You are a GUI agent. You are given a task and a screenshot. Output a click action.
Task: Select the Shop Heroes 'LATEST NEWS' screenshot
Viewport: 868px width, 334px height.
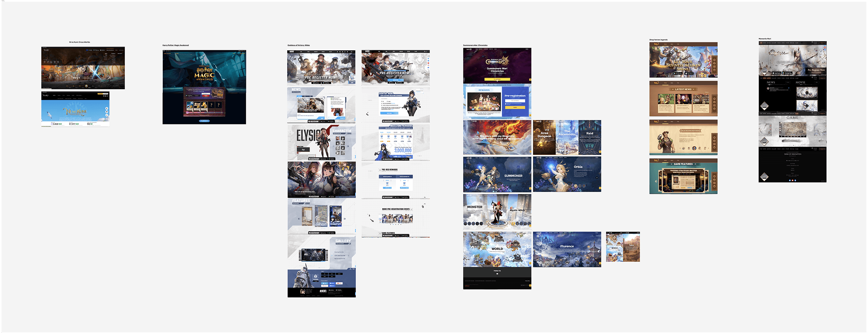(684, 99)
